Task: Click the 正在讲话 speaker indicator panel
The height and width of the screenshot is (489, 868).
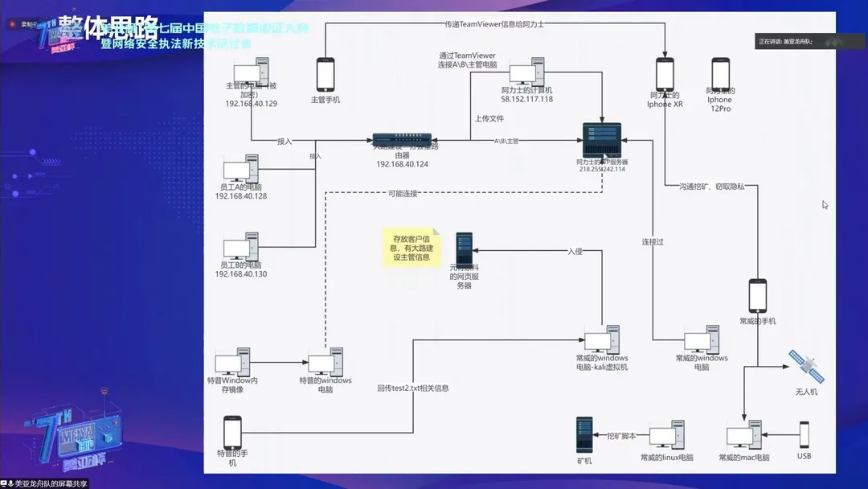Action: 809,42
